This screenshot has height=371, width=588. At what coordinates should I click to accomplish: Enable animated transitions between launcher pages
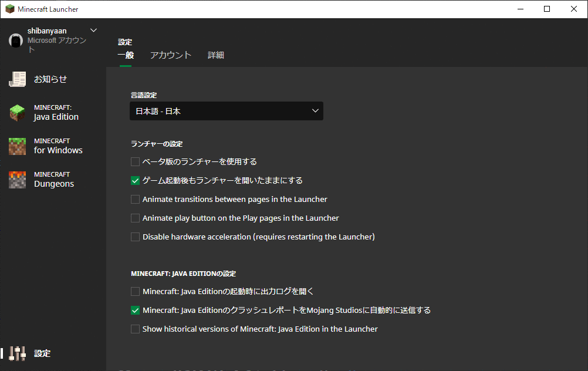135,199
